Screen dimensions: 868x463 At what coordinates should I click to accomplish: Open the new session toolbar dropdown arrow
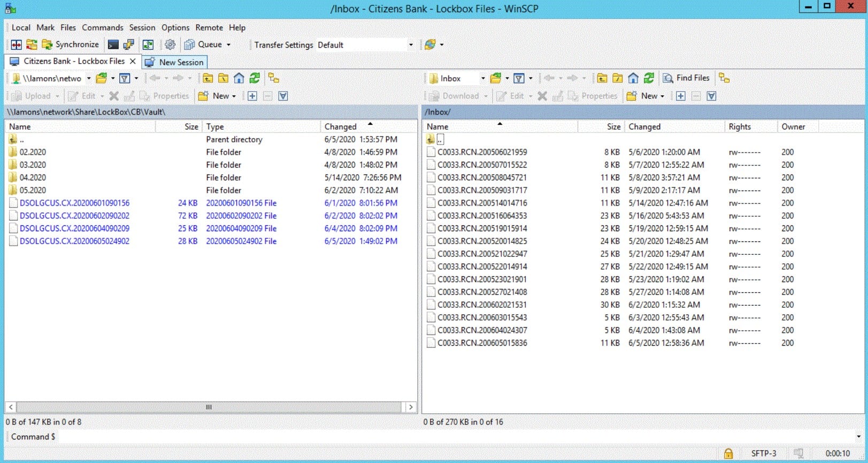[442, 45]
